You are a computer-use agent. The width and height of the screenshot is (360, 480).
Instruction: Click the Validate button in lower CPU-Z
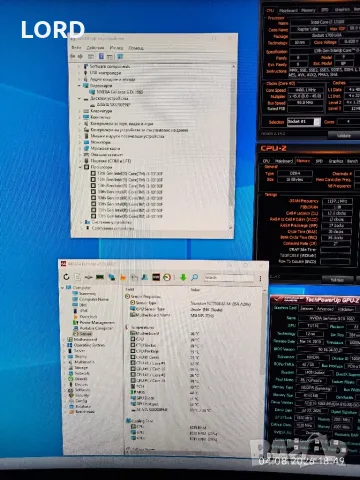tap(337, 280)
